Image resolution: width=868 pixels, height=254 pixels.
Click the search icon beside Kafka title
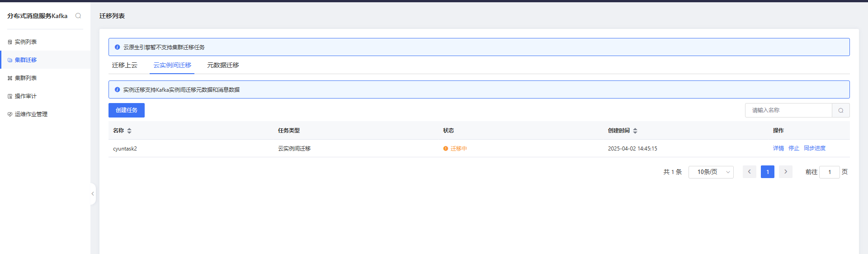click(x=78, y=16)
